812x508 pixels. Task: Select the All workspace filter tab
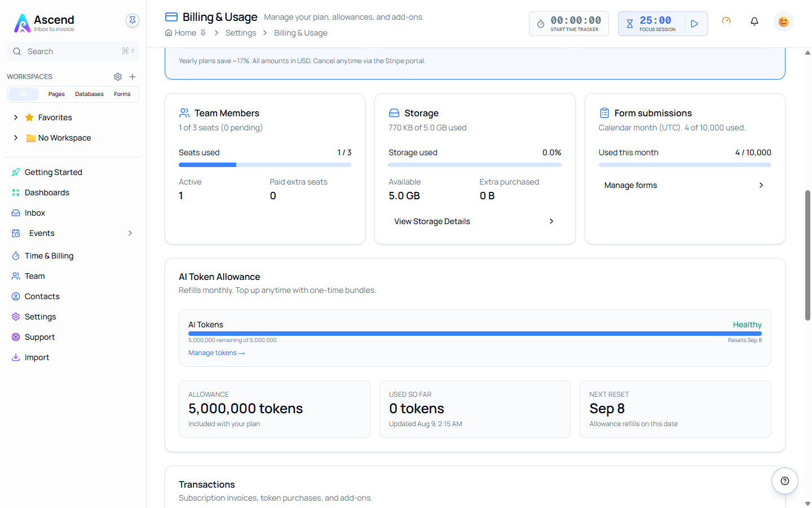tap(24, 94)
